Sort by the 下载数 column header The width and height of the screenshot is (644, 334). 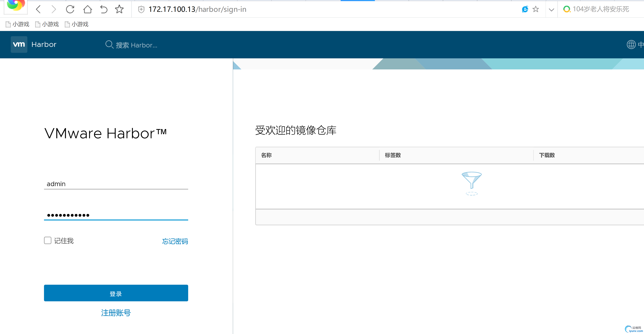pyautogui.click(x=547, y=155)
